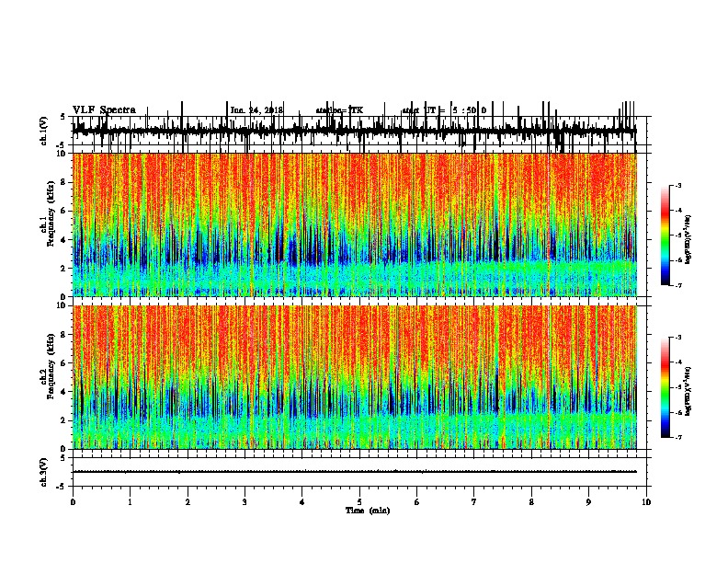The image size is (728, 563).
Task: Click the ch.1(V) waveform axis label
Action: coord(44,131)
